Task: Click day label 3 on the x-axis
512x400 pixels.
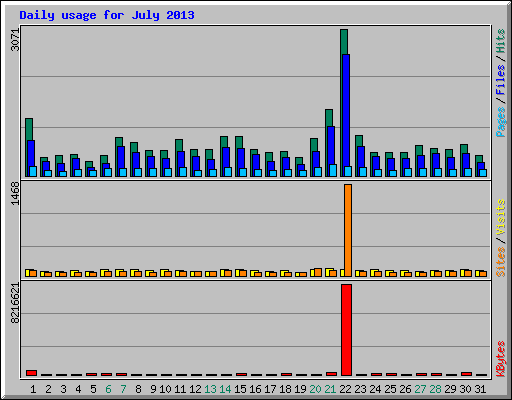Action: pyautogui.click(x=63, y=389)
